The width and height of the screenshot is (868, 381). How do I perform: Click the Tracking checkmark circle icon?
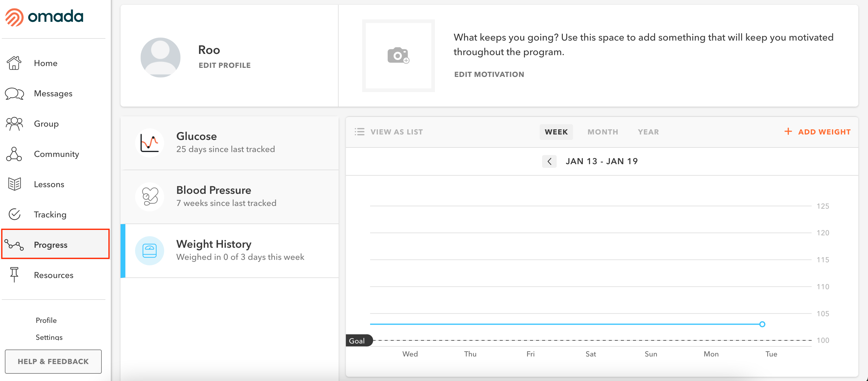click(x=14, y=214)
